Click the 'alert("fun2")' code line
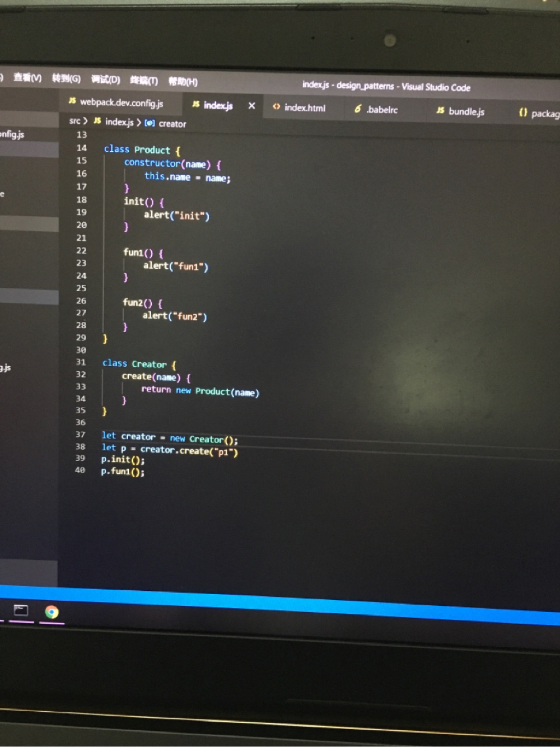Image resolution: width=560 pixels, height=747 pixels. 175,316
